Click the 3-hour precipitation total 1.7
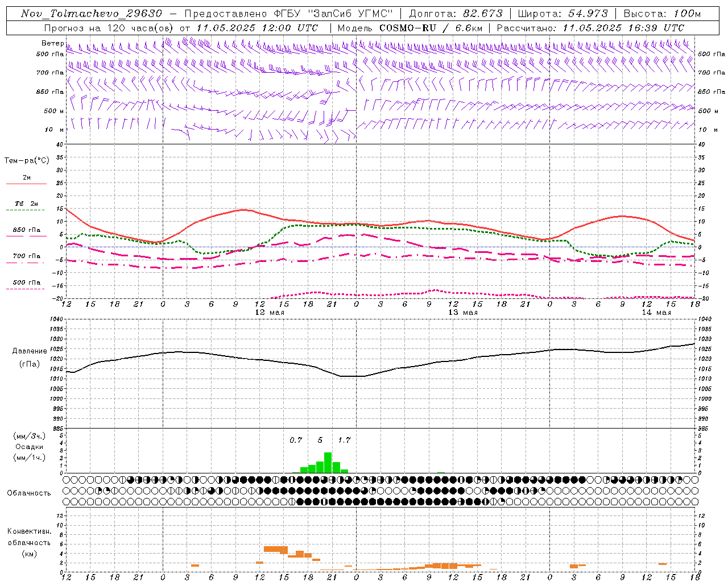 point(344,440)
